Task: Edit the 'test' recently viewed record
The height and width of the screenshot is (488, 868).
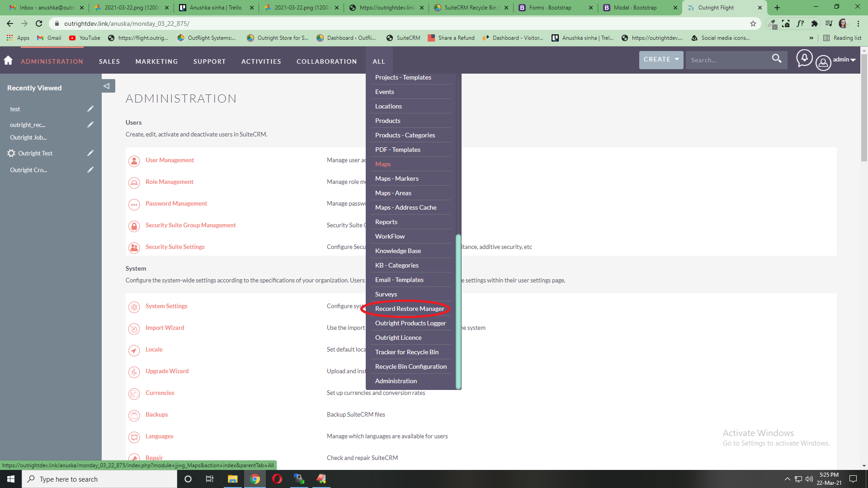Action: 90,108
